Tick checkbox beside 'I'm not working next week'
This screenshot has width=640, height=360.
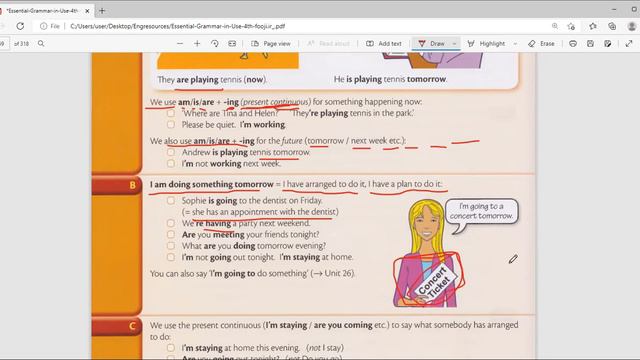(171, 163)
